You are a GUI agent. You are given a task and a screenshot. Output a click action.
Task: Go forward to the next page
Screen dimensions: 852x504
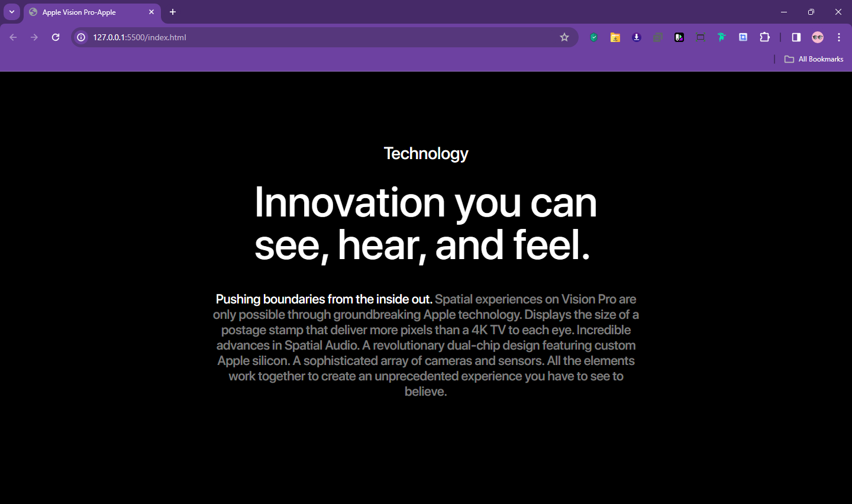[34, 37]
